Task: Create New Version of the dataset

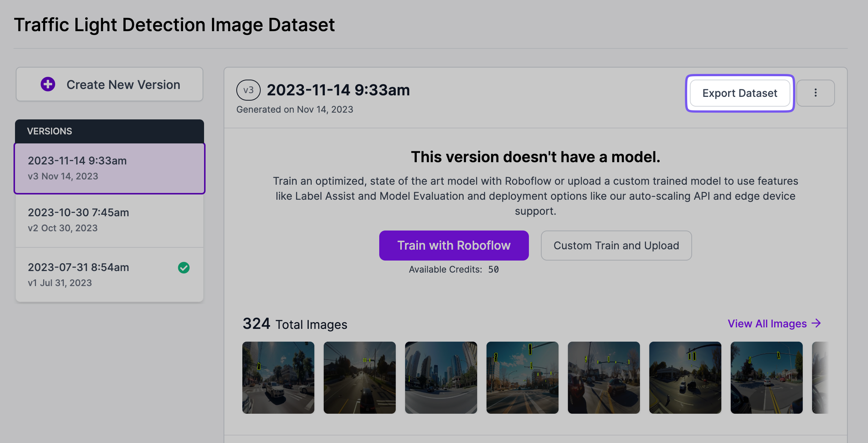Action: [x=110, y=84]
